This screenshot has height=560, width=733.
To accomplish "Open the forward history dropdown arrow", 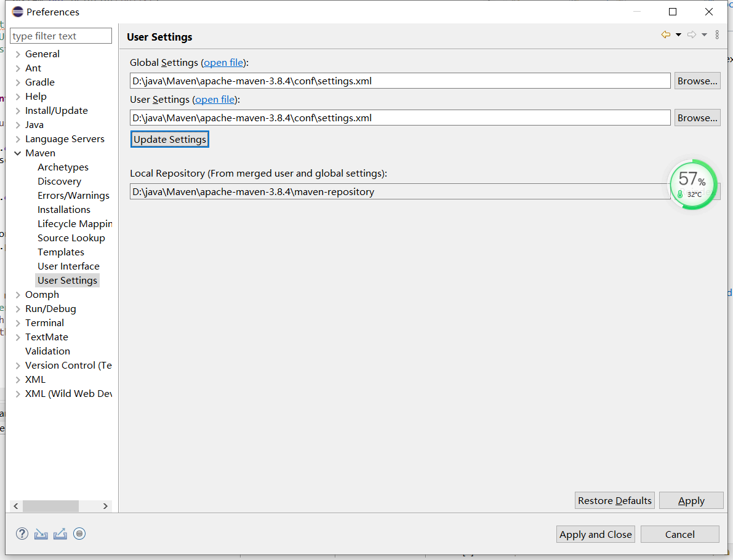I will click(704, 34).
